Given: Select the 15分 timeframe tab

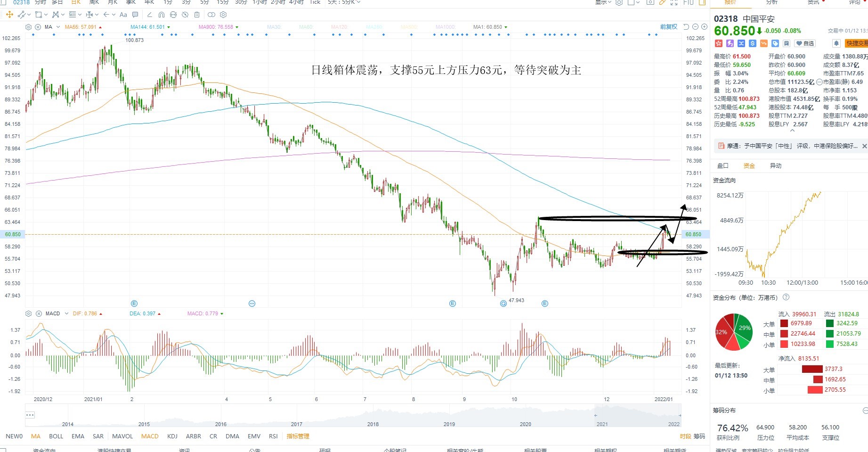Looking at the screenshot, I should point(222,2).
